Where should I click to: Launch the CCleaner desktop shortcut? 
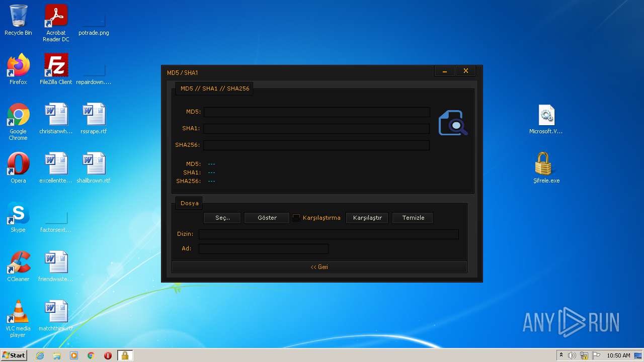coord(18,266)
